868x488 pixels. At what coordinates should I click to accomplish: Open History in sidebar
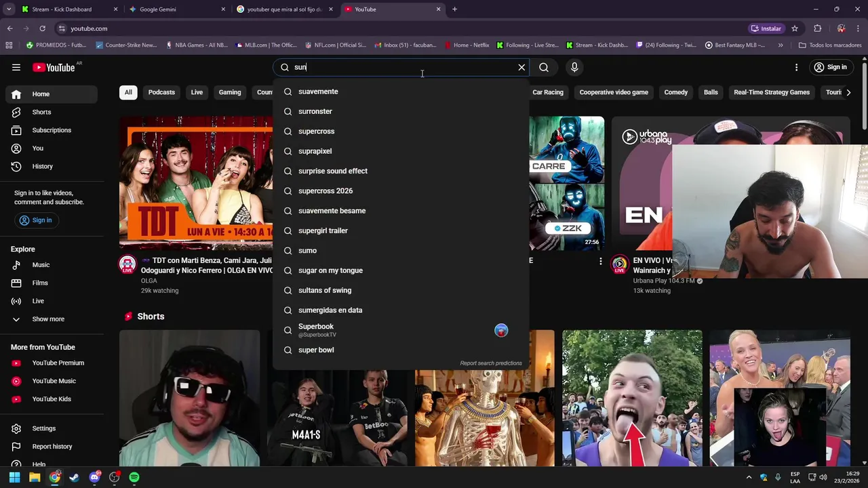(x=52, y=166)
